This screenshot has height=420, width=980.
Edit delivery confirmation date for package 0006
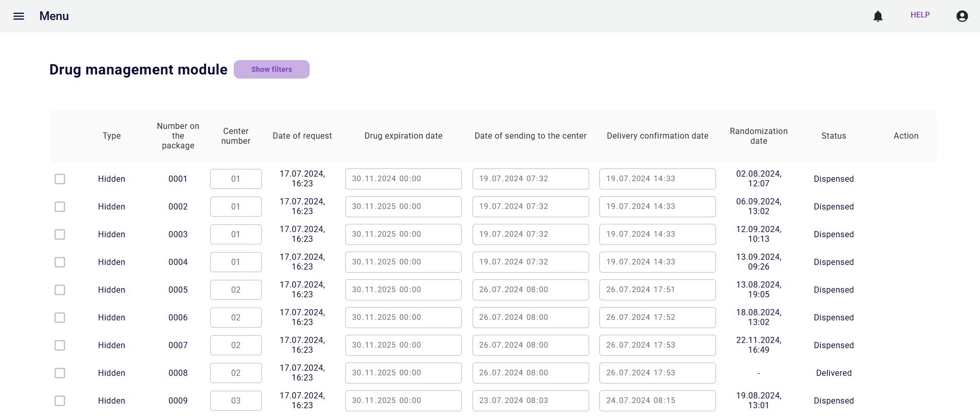tap(657, 317)
